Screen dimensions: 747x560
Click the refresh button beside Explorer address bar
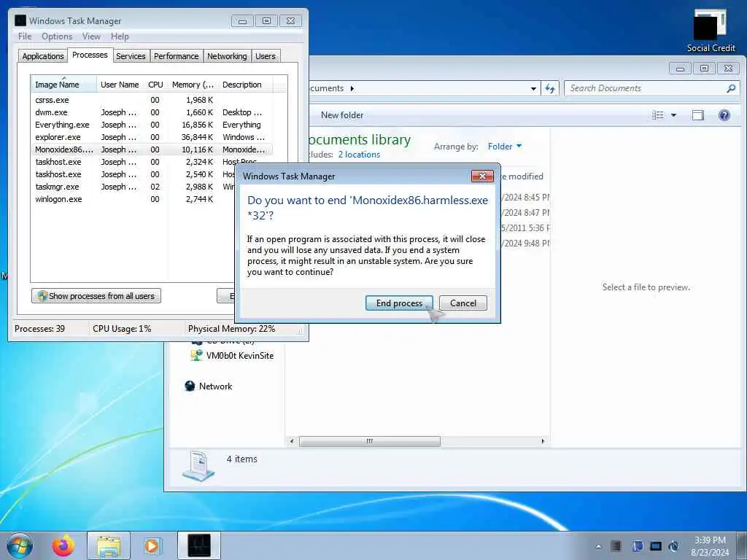tap(550, 88)
